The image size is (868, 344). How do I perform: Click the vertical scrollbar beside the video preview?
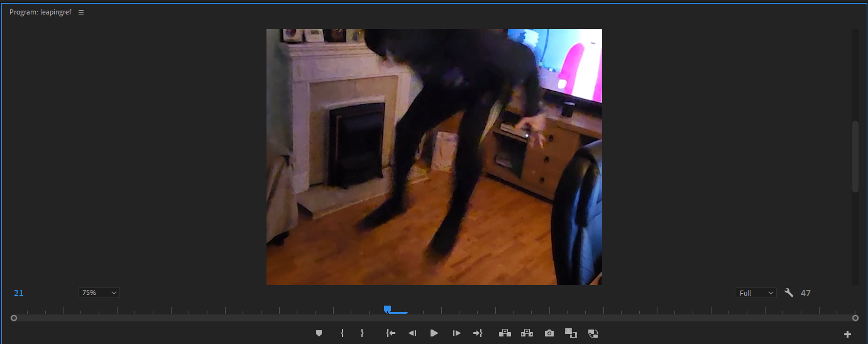(x=855, y=157)
